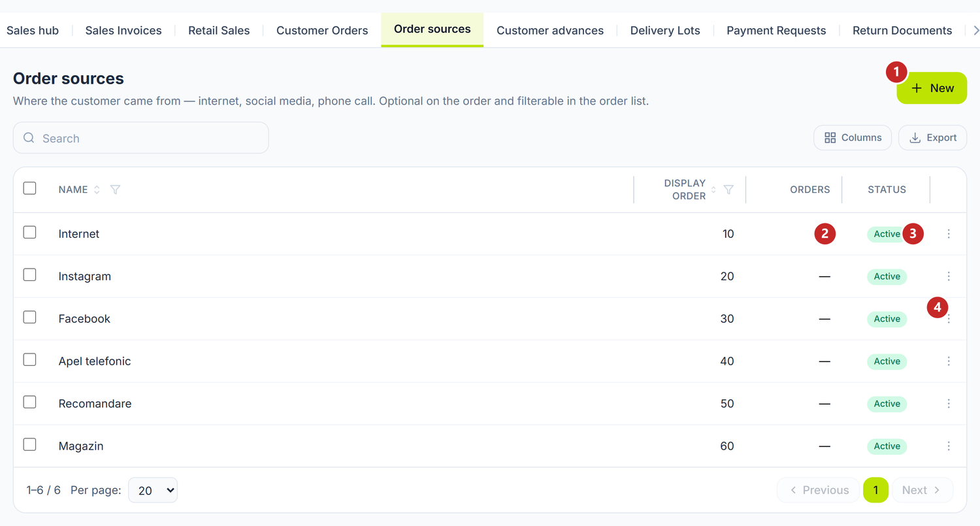
Task: Select page 1 in pagination
Action: 875,490
